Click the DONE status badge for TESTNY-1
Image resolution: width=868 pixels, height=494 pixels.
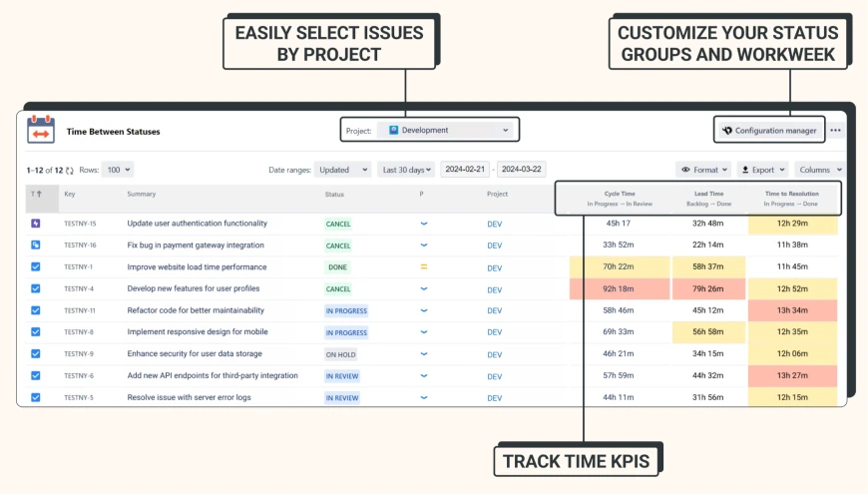(337, 266)
